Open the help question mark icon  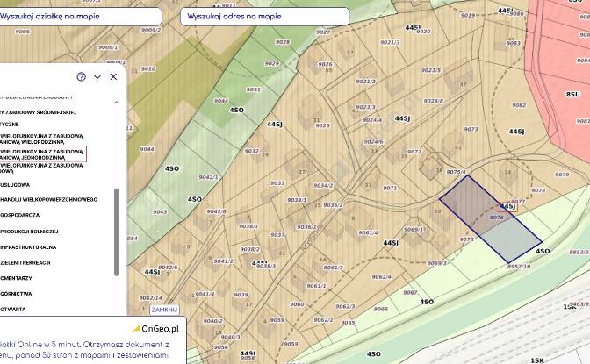[x=82, y=76]
